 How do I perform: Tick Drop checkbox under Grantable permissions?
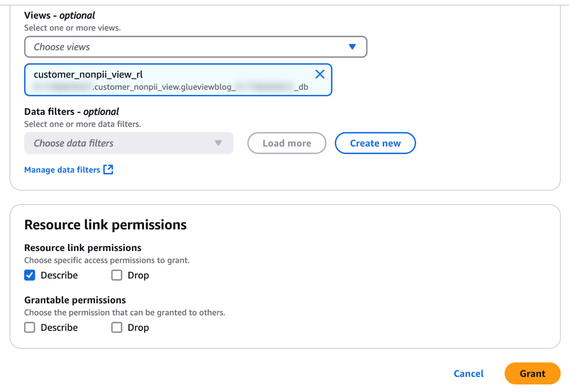[x=117, y=327]
